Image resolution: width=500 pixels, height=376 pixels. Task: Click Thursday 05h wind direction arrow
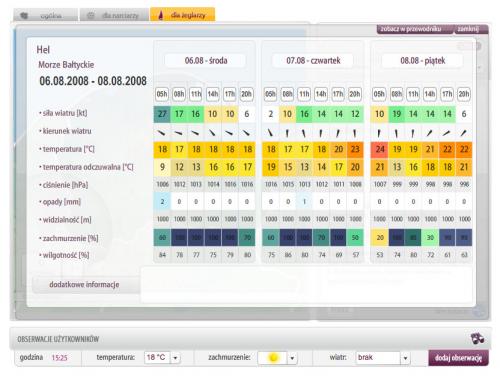(x=271, y=133)
